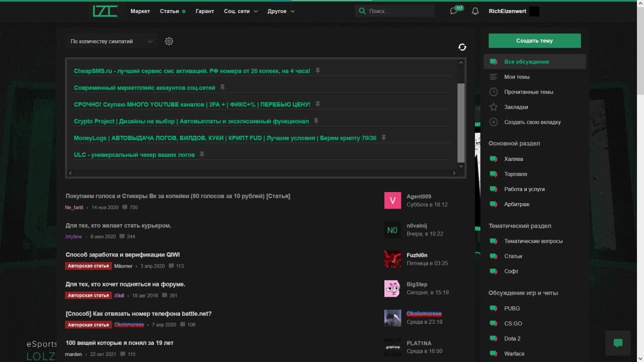Click the search magnifier icon

pyautogui.click(x=362, y=11)
